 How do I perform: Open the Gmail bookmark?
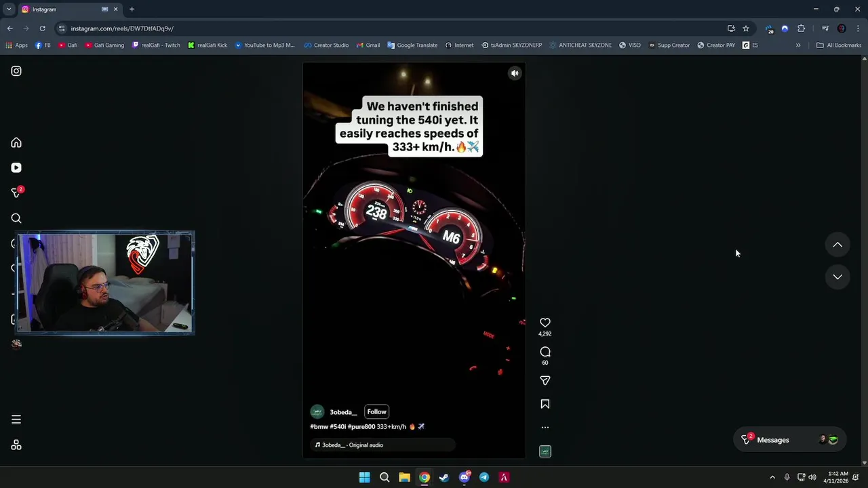[368, 45]
